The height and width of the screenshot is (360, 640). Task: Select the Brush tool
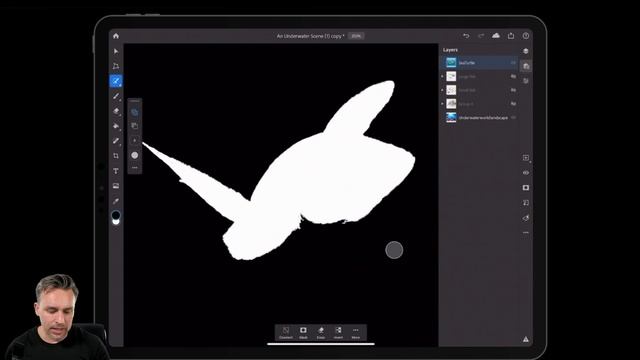(116, 96)
